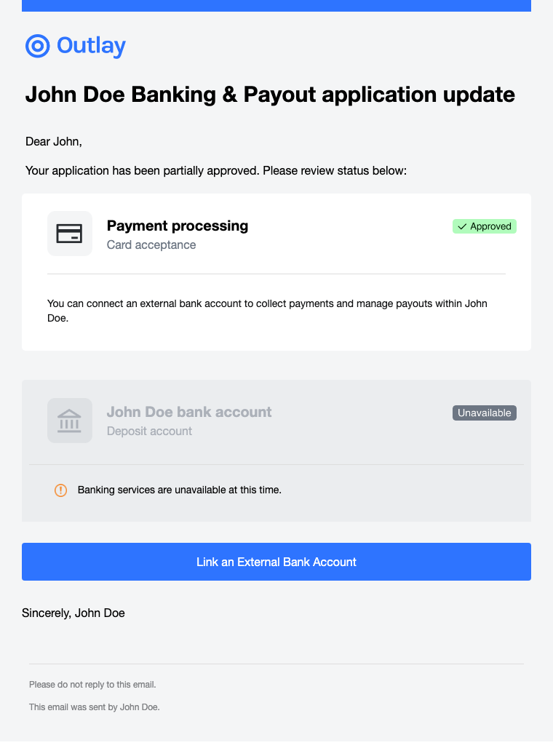Click the Card acceptance subtitle
The height and width of the screenshot is (756, 553).
[x=151, y=245]
